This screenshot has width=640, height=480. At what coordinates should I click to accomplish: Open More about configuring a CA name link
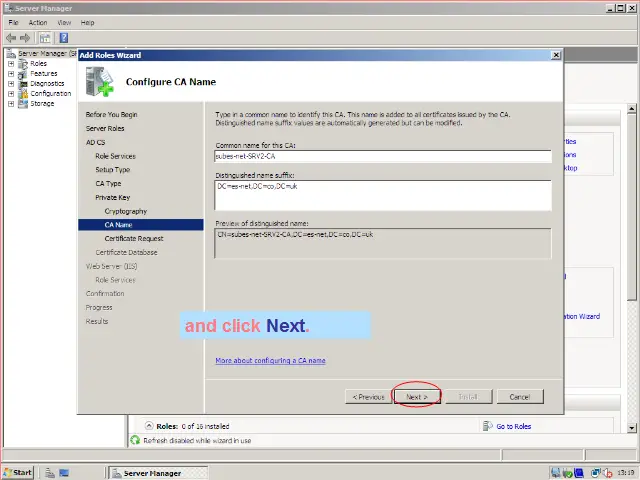tap(270, 360)
